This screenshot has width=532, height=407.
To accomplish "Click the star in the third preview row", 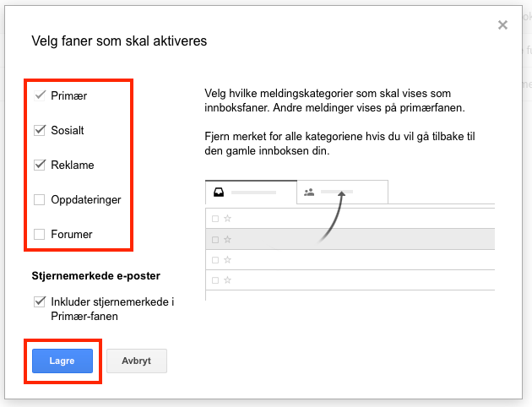I will (x=227, y=259).
